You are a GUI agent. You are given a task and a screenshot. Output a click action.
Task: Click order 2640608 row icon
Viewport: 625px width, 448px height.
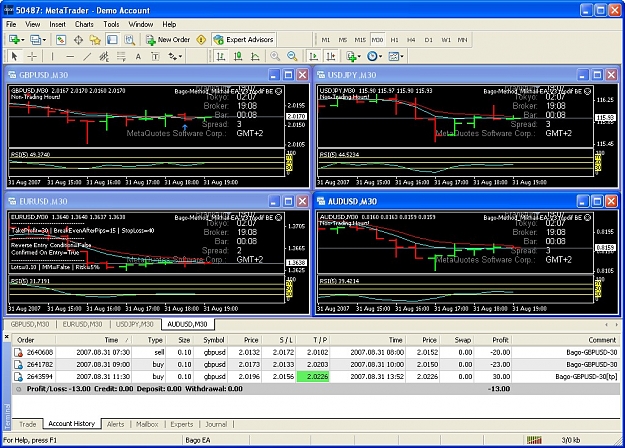tap(18, 352)
